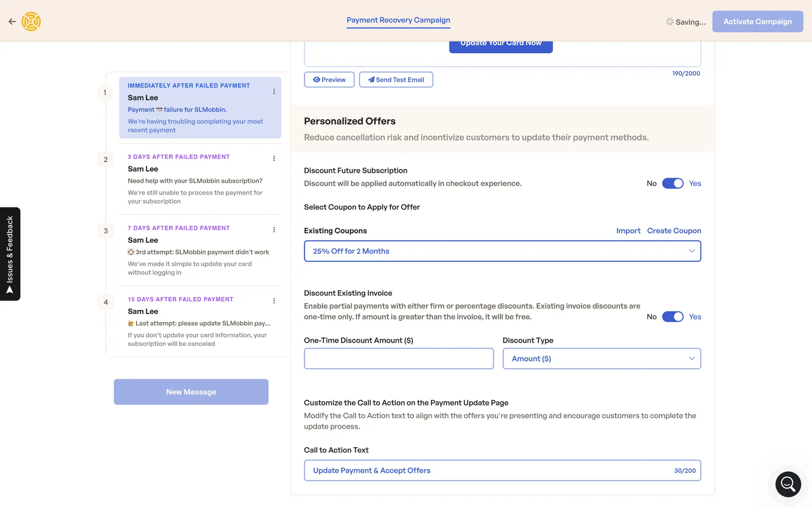The width and height of the screenshot is (812, 508).
Task: Open options menu for the first message
Action: click(x=274, y=91)
